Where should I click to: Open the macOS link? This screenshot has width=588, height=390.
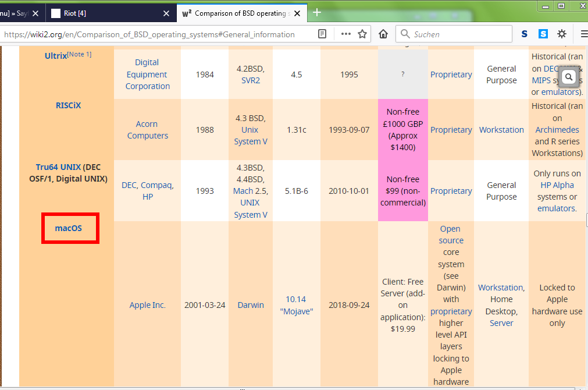tap(68, 228)
